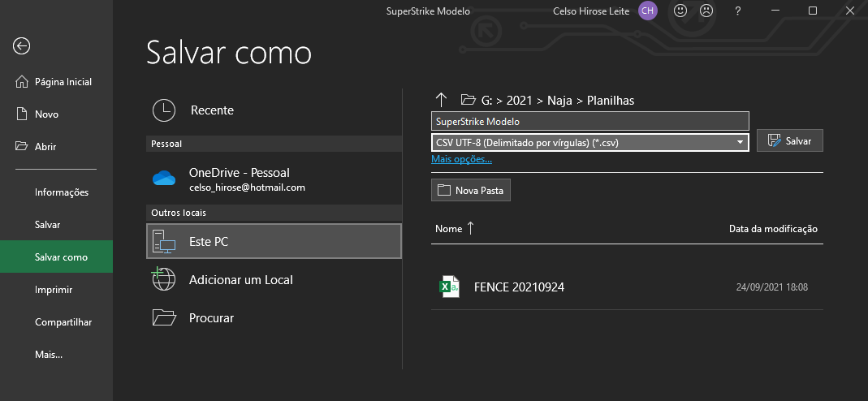The image size is (868, 401).
Task: Open Mais opções... link
Action: (462, 159)
